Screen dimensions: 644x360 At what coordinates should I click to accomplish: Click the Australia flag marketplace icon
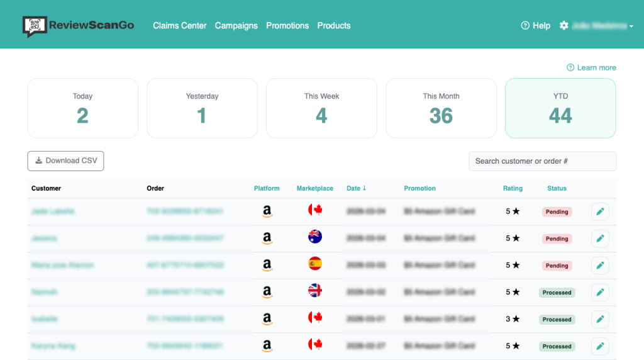coord(315,237)
